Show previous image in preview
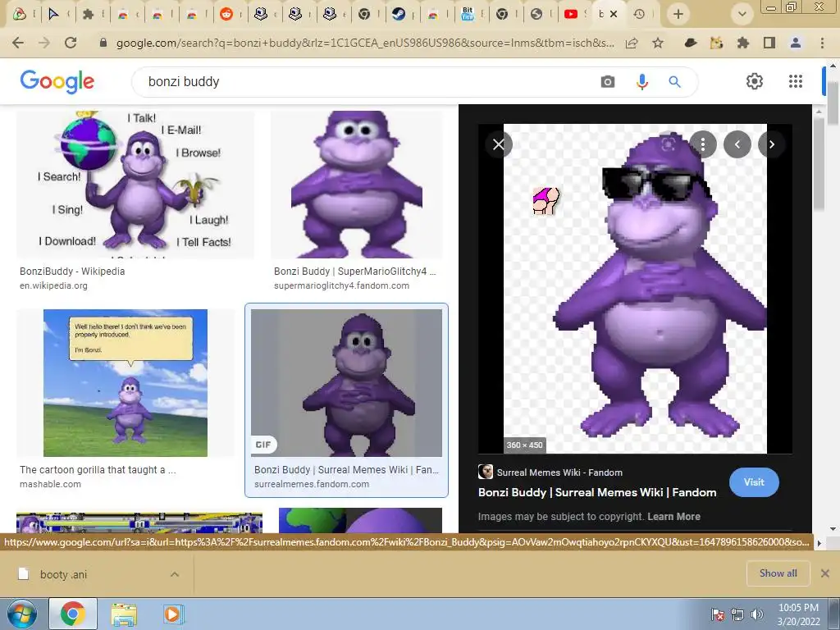This screenshot has height=630, width=840. [x=737, y=144]
